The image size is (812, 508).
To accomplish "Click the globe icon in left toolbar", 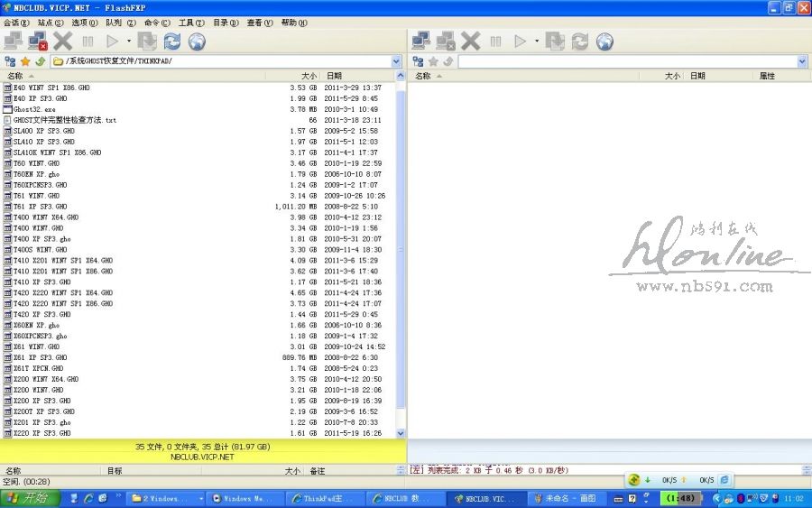I will pos(197,41).
